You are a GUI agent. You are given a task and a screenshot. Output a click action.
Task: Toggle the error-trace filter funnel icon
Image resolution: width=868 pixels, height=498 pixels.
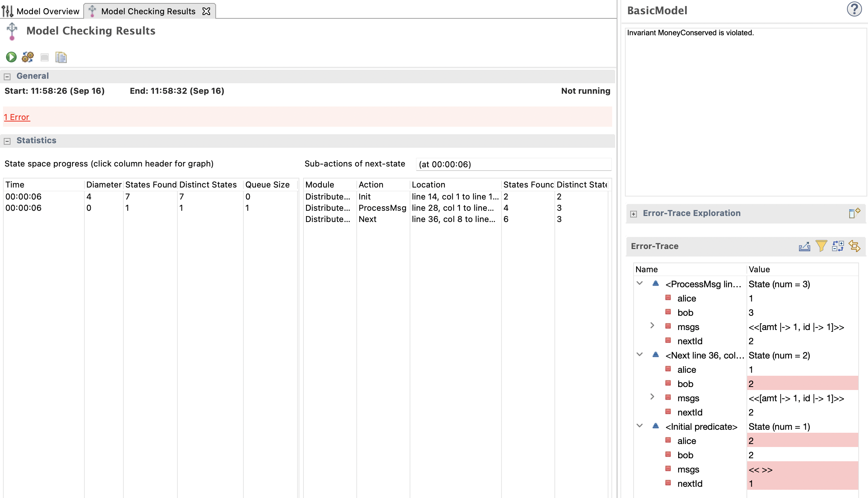[821, 246]
